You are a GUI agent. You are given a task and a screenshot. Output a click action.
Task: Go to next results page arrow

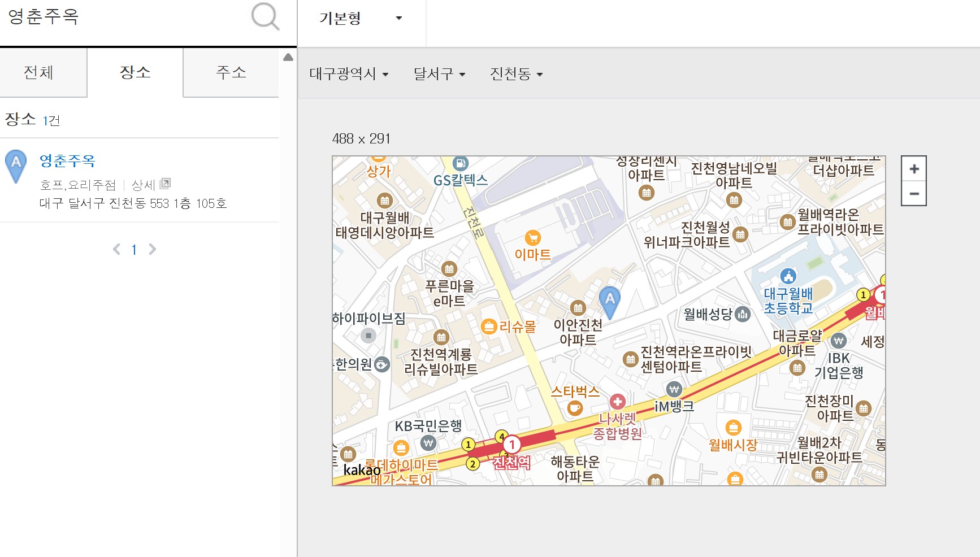point(152,249)
